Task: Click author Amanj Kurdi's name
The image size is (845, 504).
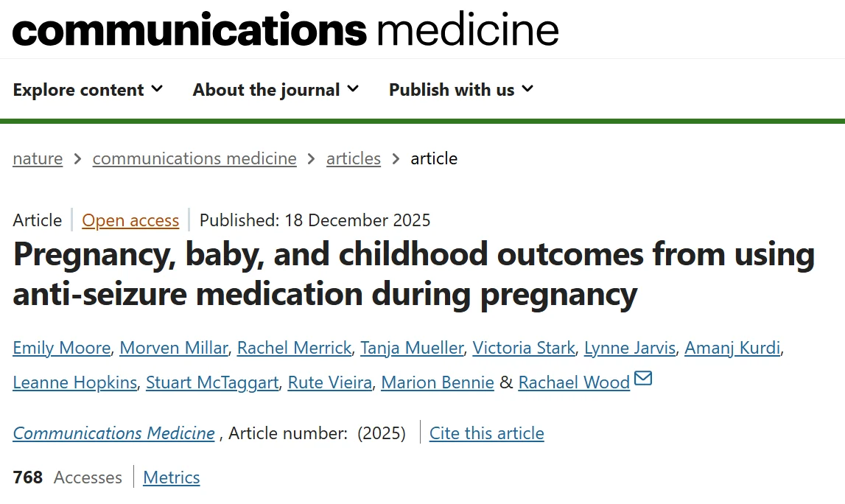Action: (x=732, y=348)
